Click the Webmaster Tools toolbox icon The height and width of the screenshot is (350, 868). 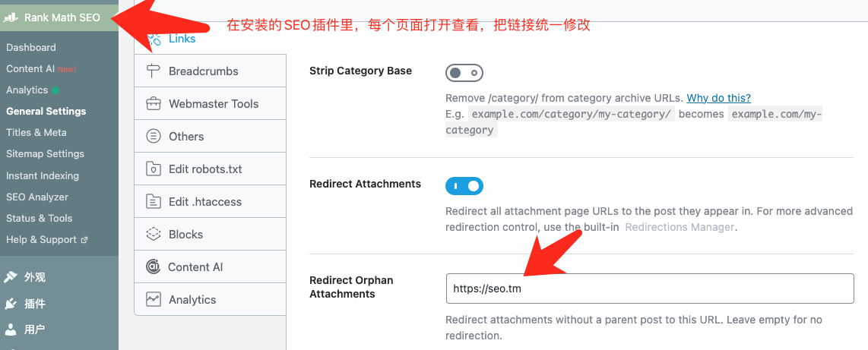(x=154, y=104)
